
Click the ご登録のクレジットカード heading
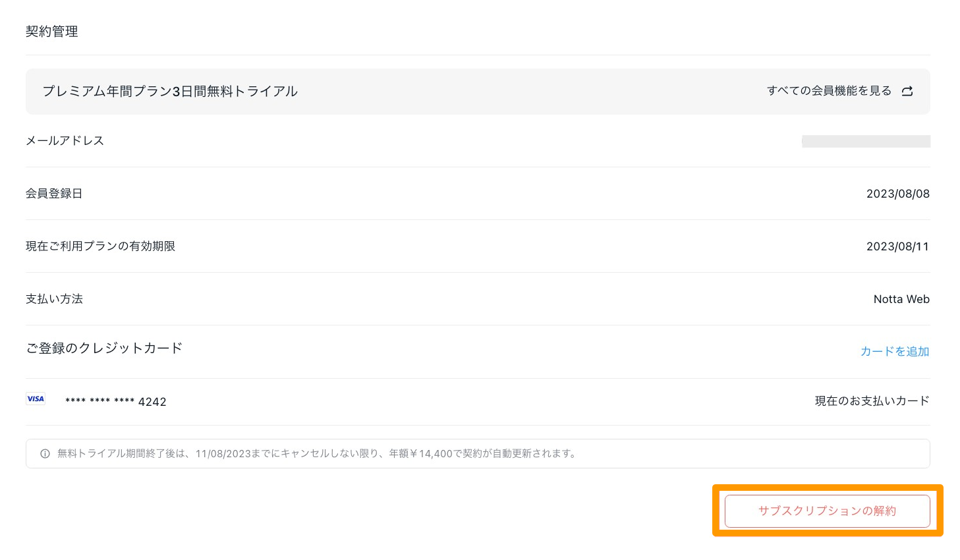104,349
